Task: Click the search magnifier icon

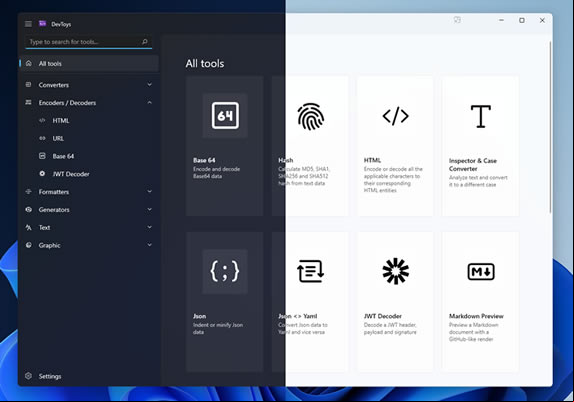Action: point(145,42)
